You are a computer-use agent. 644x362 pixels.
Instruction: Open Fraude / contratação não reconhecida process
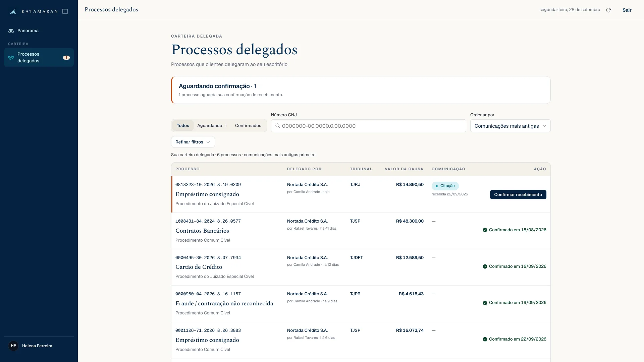[x=224, y=304]
